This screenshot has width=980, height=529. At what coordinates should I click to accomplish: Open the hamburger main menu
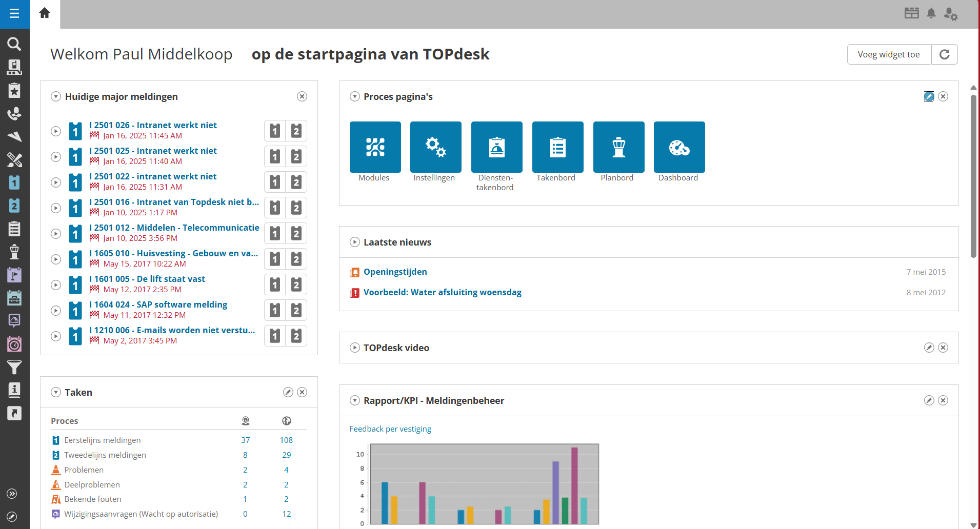(14, 14)
